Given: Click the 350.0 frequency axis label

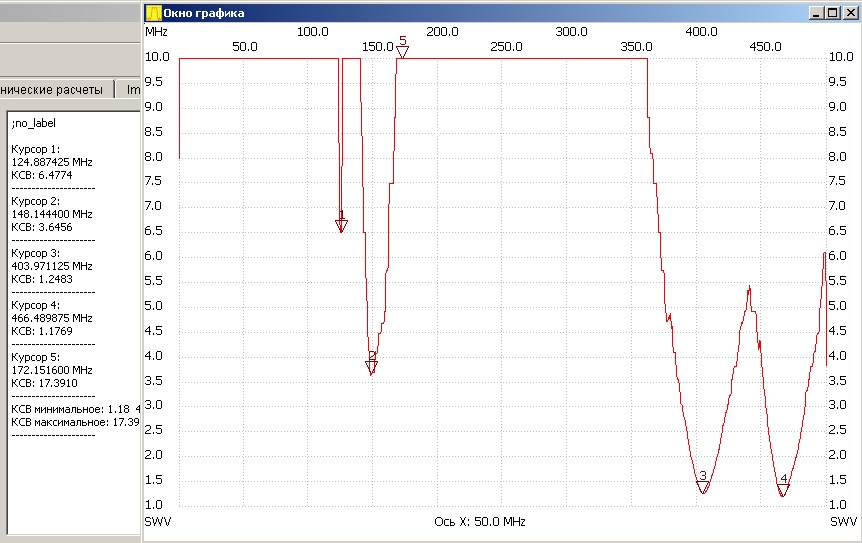Looking at the screenshot, I should [x=636, y=47].
